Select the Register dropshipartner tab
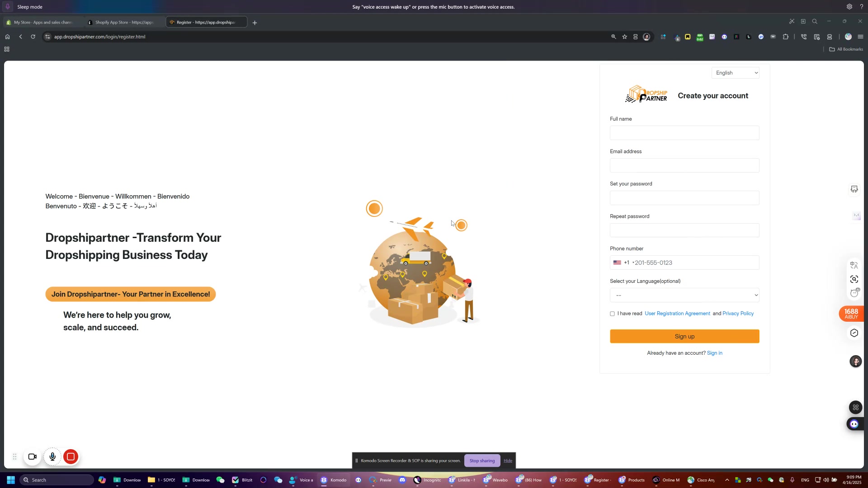868x488 pixels. pos(207,22)
